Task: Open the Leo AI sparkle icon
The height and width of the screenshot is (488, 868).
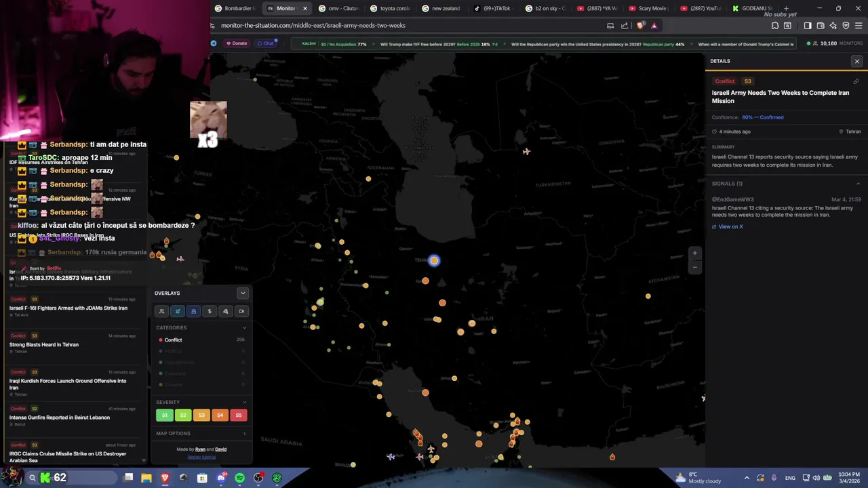Action: 833,26
